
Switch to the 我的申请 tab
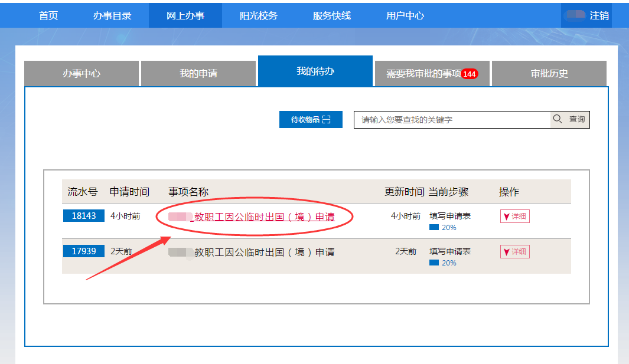click(198, 74)
